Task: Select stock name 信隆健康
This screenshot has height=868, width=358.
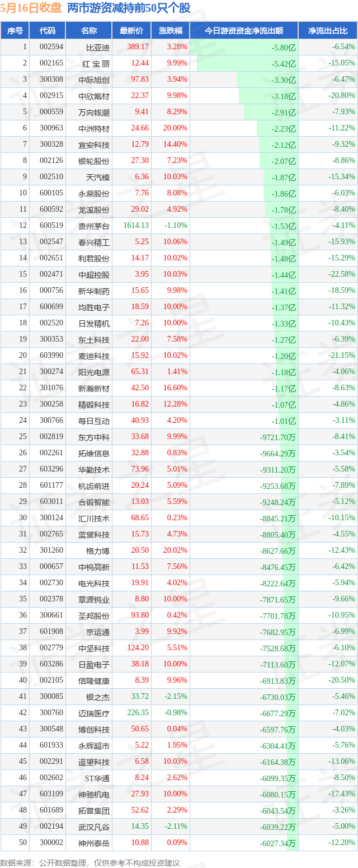Action: (94, 680)
